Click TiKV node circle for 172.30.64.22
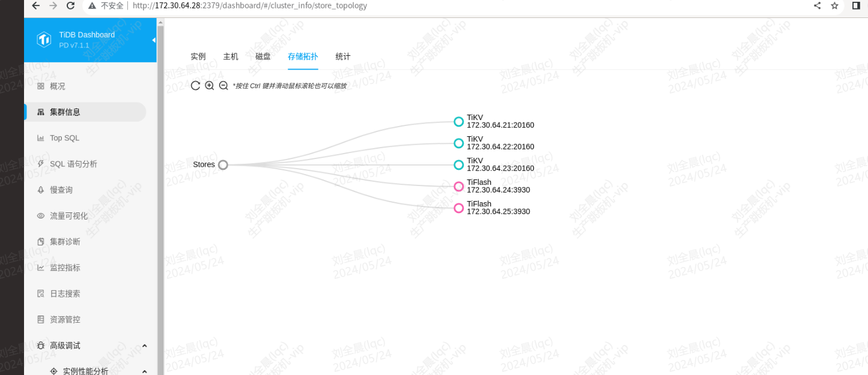Viewport: 868px width, 375px height. (459, 143)
